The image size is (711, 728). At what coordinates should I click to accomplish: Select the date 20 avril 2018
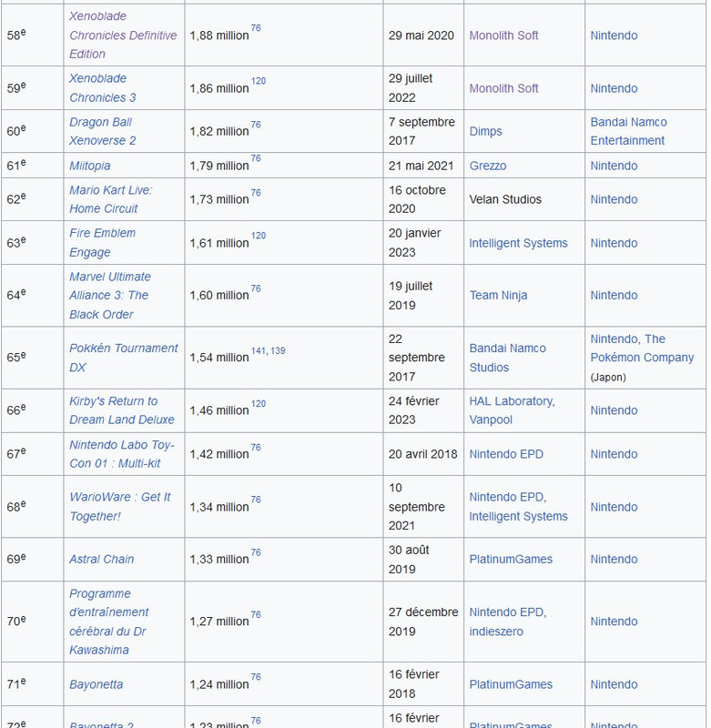click(x=423, y=454)
